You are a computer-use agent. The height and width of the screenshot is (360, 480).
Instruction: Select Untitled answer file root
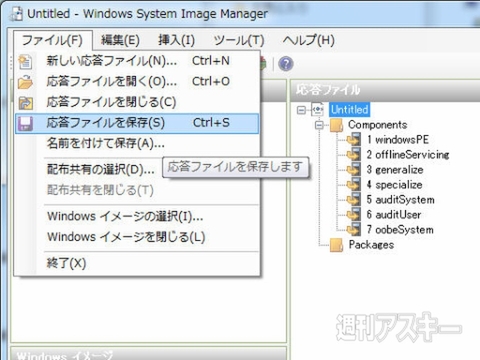pyautogui.click(x=349, y=110)
